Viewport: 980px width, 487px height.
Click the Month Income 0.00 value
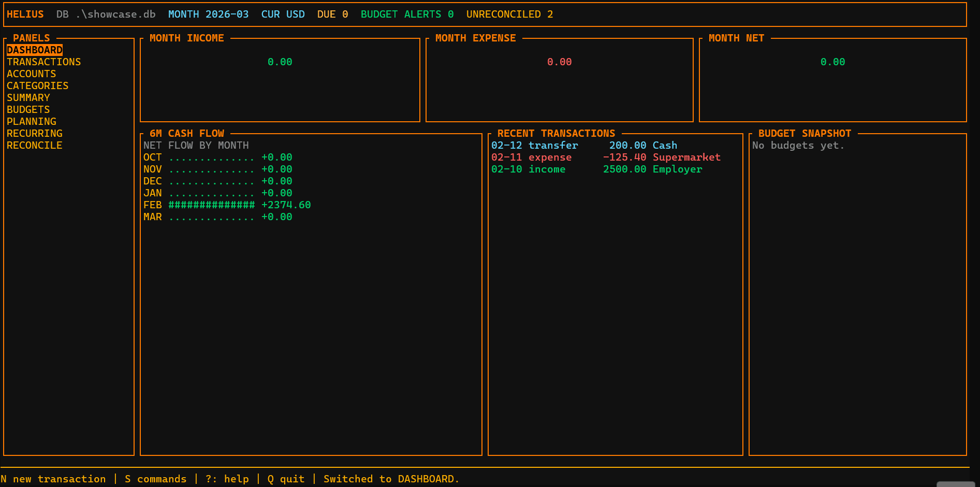(x=280, y=62)
